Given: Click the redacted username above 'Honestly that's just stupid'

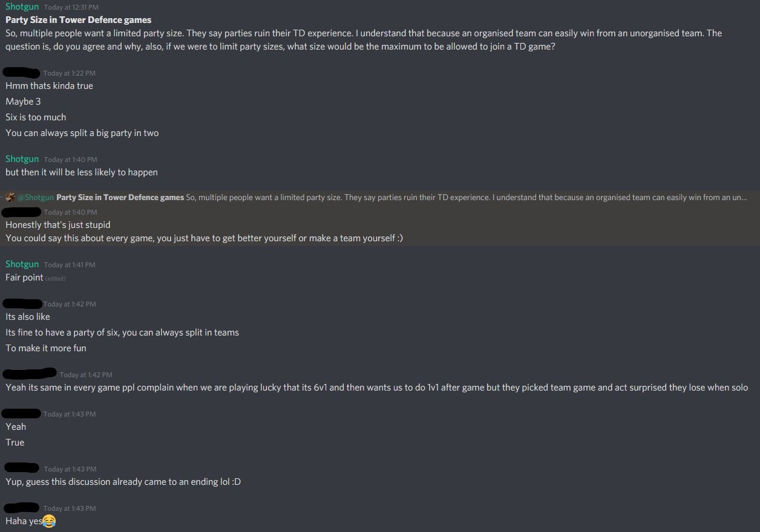Looking at the screenshot, I should [x=22, y=212].
